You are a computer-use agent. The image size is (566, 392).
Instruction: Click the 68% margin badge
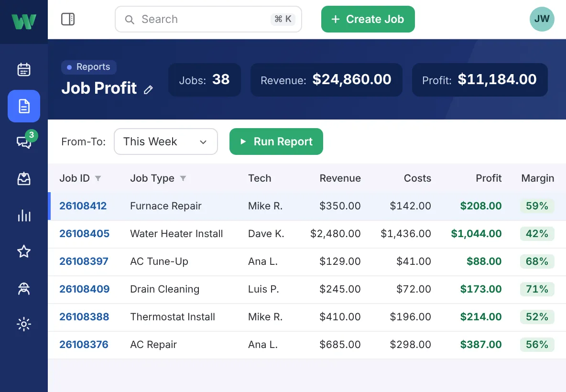(x=537, y=261)
